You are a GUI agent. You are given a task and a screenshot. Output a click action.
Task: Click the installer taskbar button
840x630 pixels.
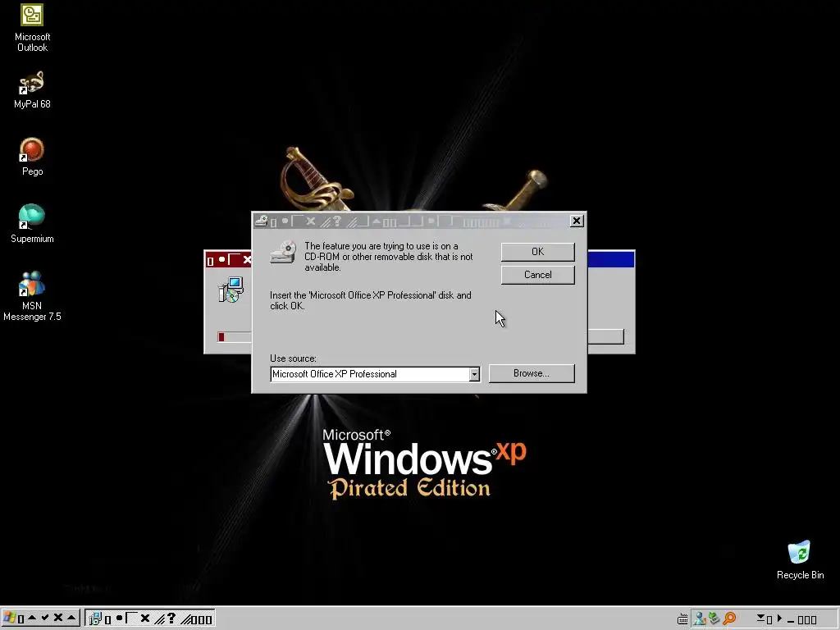[x=150, y=619]
